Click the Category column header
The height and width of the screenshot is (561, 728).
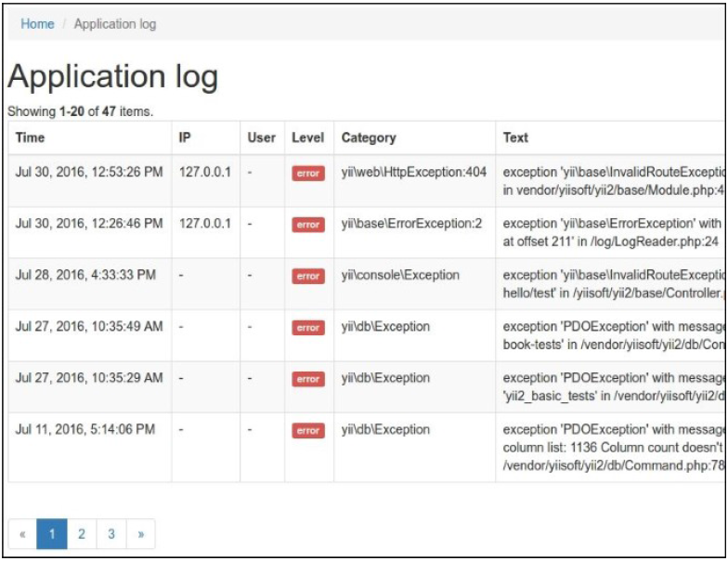click(x=369, y=137)
